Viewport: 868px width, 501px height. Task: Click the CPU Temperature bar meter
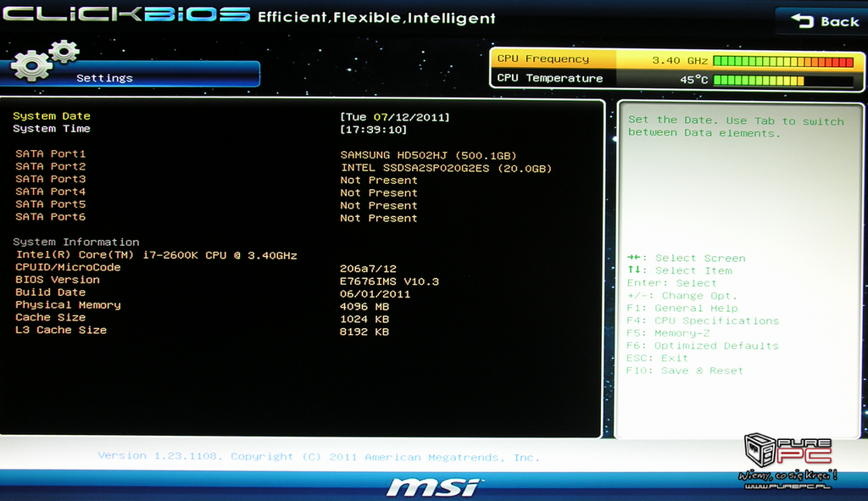(783, 81)
